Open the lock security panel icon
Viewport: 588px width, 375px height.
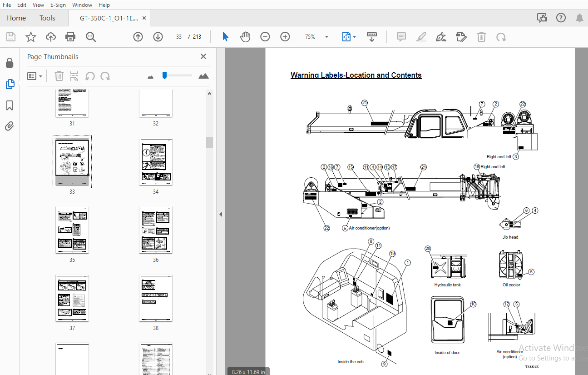tap(10, 63)
